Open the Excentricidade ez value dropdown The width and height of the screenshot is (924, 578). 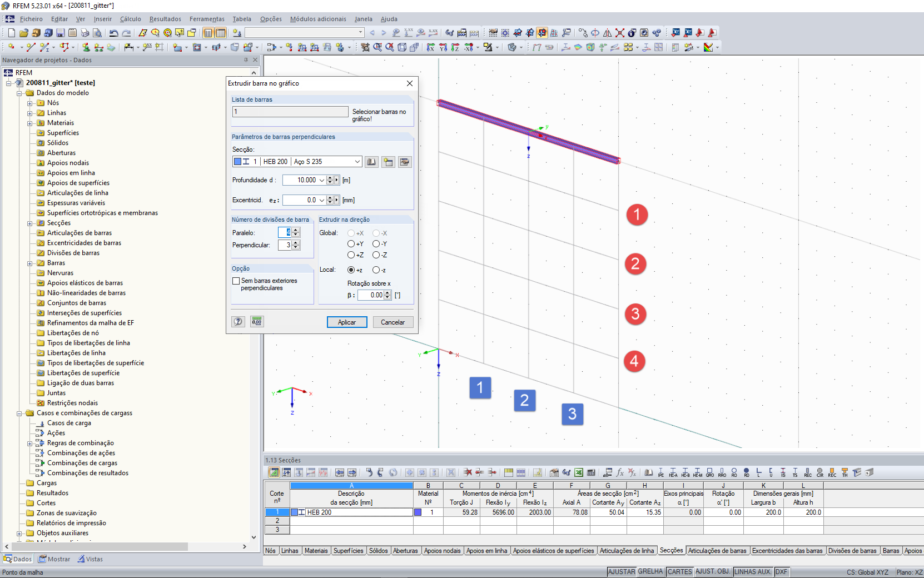321,200
